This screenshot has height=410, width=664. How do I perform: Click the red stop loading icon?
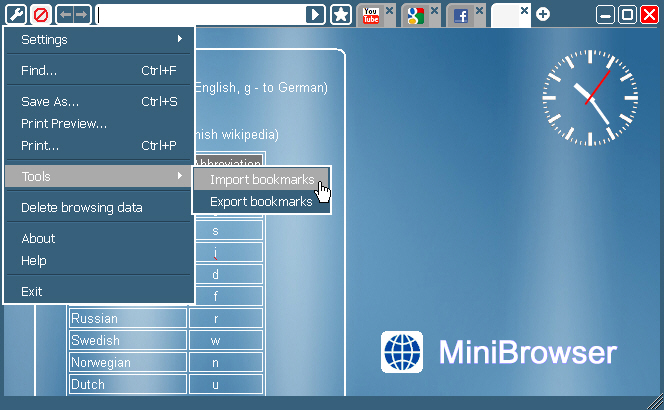41,15
